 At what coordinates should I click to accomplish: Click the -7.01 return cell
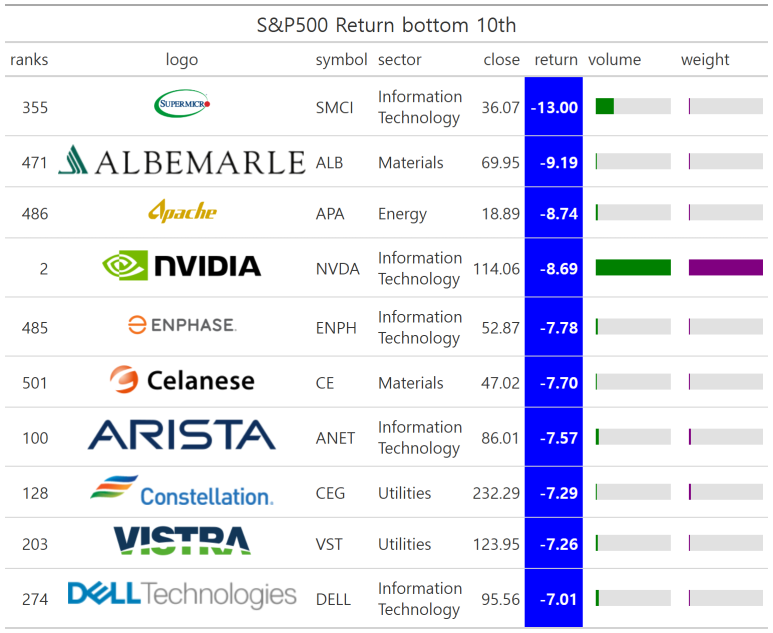(554, 598)
